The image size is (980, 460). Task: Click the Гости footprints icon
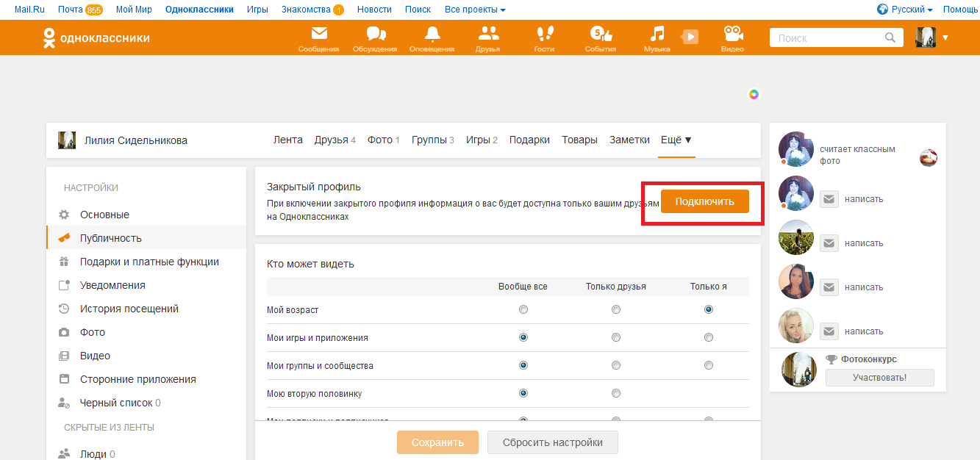544,35
